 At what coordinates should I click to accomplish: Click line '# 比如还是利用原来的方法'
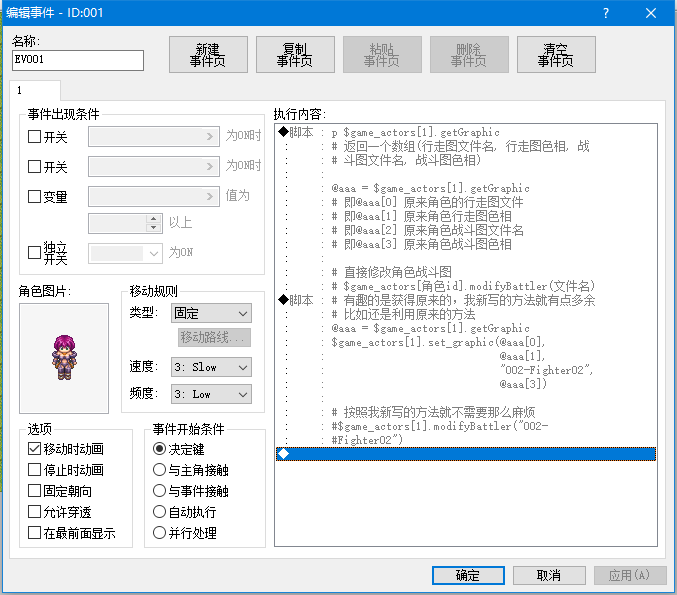click(403, 314)
